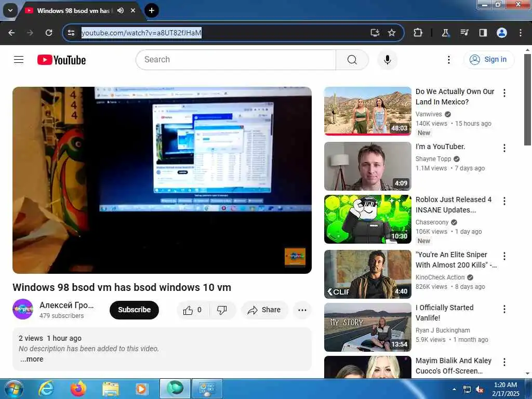Open Windows Explorer folder in taskbar
The image size is (532, 399).
click(110, 389)
